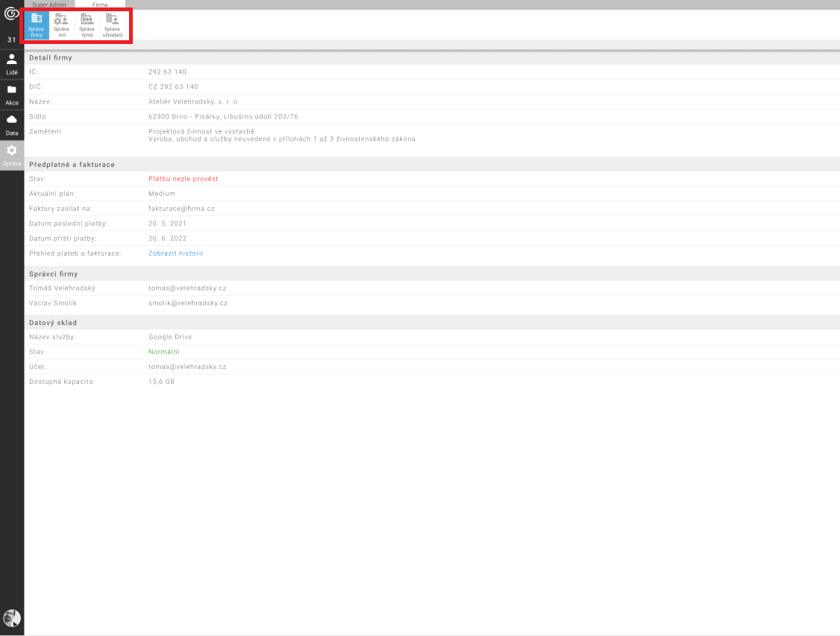Screen dimensions: 840x636
Task: Click the Zobrazit historii link
Action: [175, 254]
